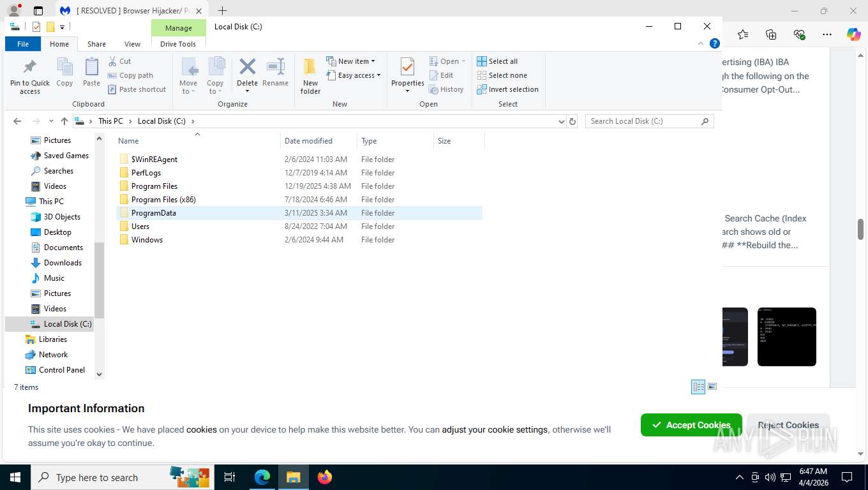Click the Back navigation arrow

17,121
